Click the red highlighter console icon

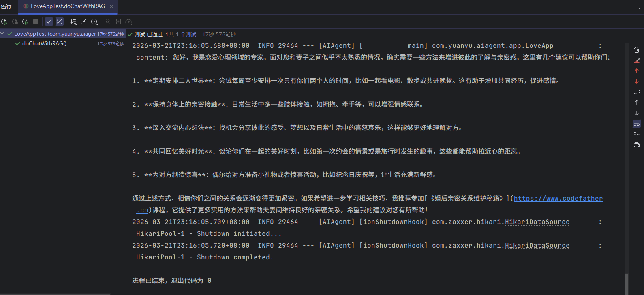637,60
